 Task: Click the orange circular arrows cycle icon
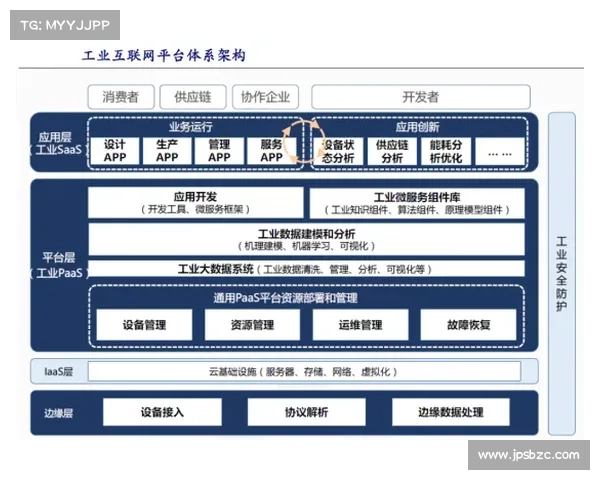pyautogui.click(x=304, y=142)
